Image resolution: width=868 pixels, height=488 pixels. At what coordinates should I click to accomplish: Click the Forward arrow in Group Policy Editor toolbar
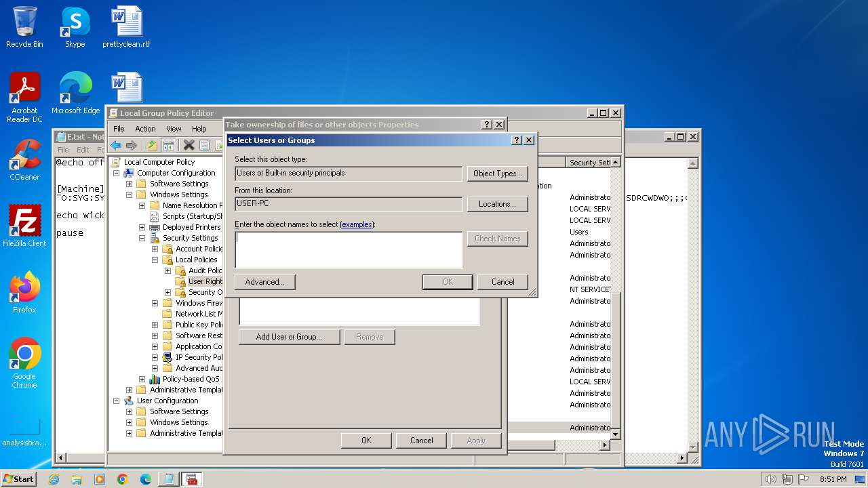tap(132, 145)
